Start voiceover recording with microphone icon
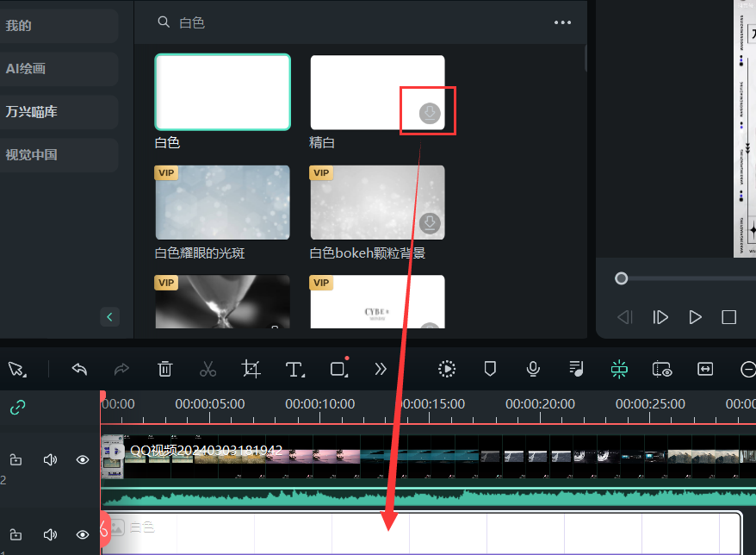 533,369
